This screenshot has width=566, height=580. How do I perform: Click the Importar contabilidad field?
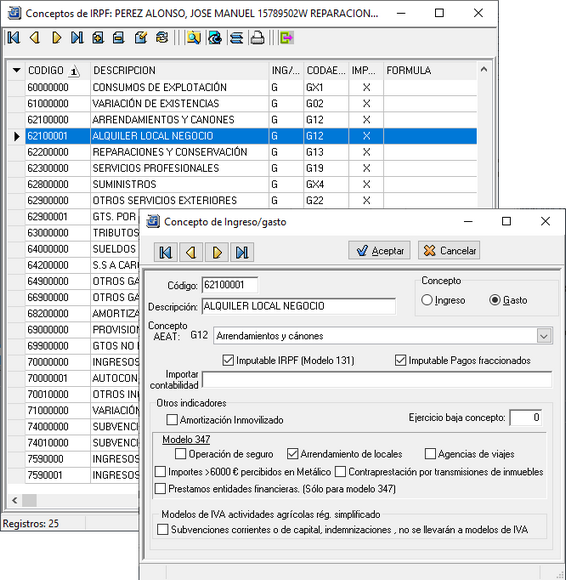pos(377,380)
